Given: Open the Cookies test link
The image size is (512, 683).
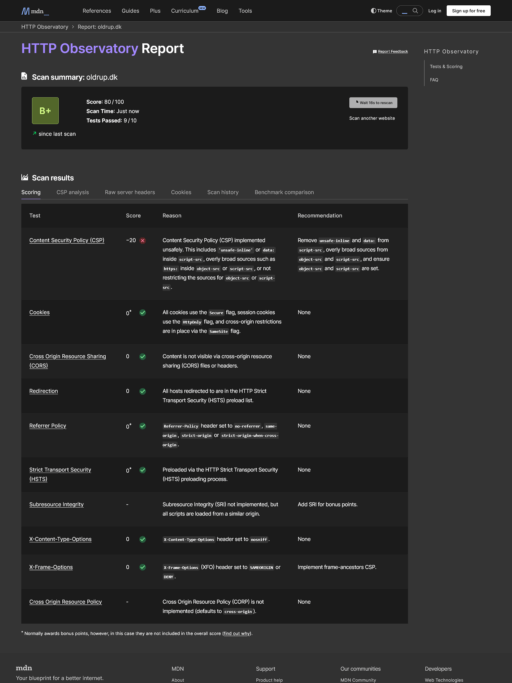Looking at the screenshot, I should pos(39,312).
